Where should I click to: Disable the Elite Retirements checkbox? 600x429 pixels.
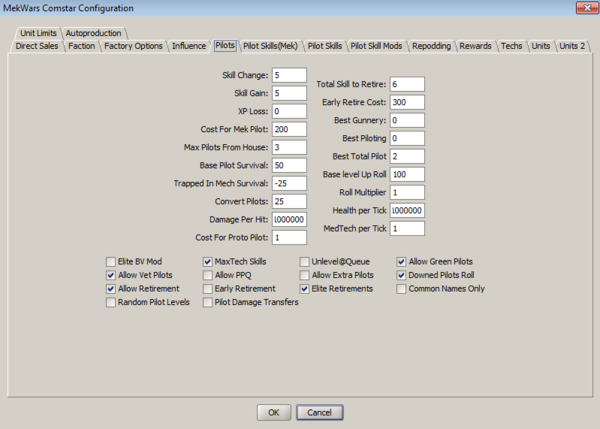[305, 289]
